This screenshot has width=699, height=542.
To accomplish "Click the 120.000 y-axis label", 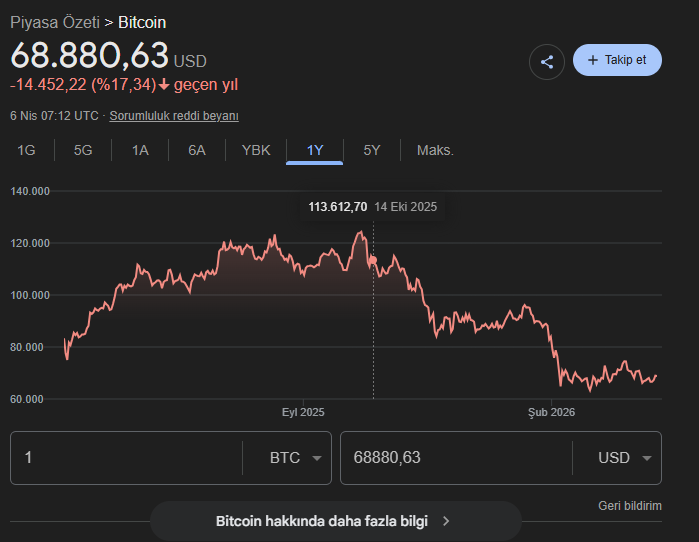I will [30, 243].
